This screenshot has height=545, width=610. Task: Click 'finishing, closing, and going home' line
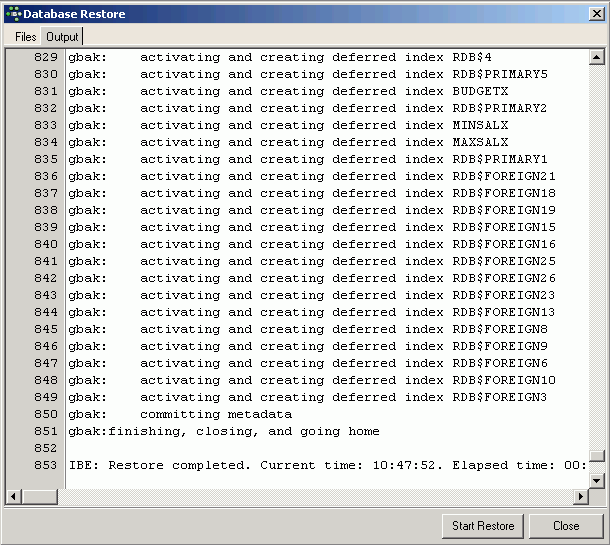point(224,431)
